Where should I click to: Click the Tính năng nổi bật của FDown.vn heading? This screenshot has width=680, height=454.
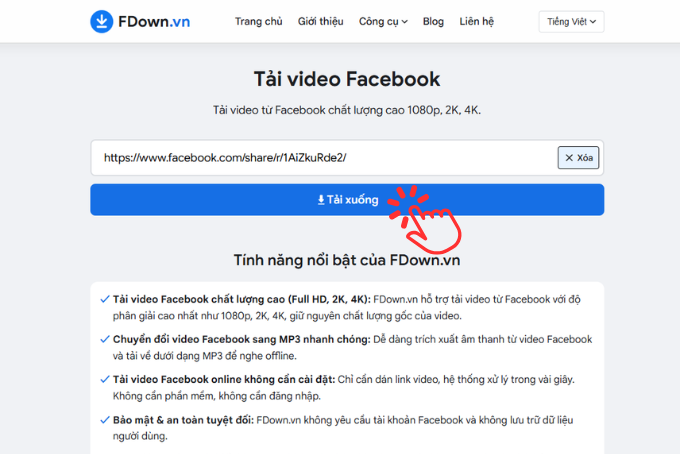(x=346, y=261)
